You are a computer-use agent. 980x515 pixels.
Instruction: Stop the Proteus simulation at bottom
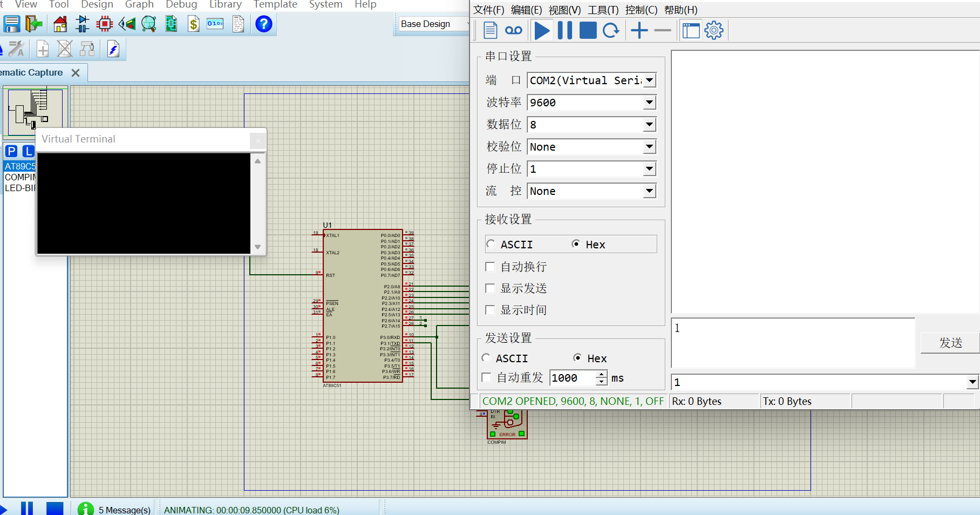[55, 509]
